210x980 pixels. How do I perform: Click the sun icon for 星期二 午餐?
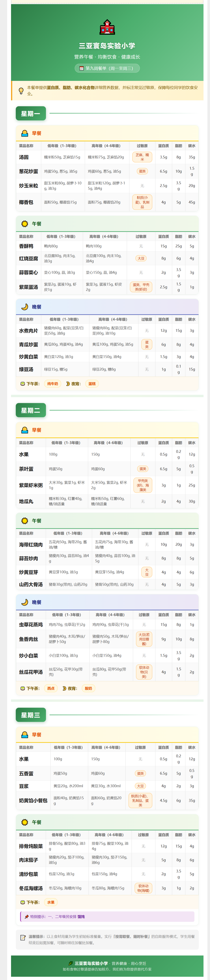point(25,521)
